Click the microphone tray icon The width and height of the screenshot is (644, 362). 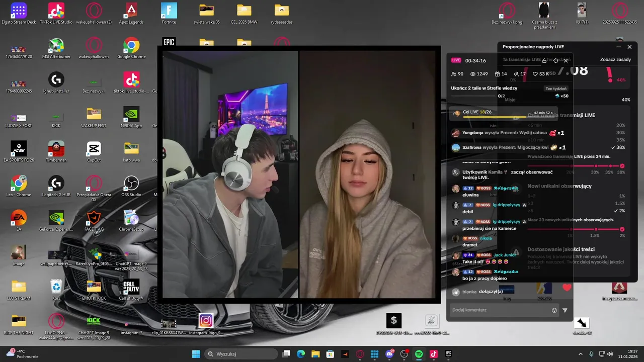[591, 354]
